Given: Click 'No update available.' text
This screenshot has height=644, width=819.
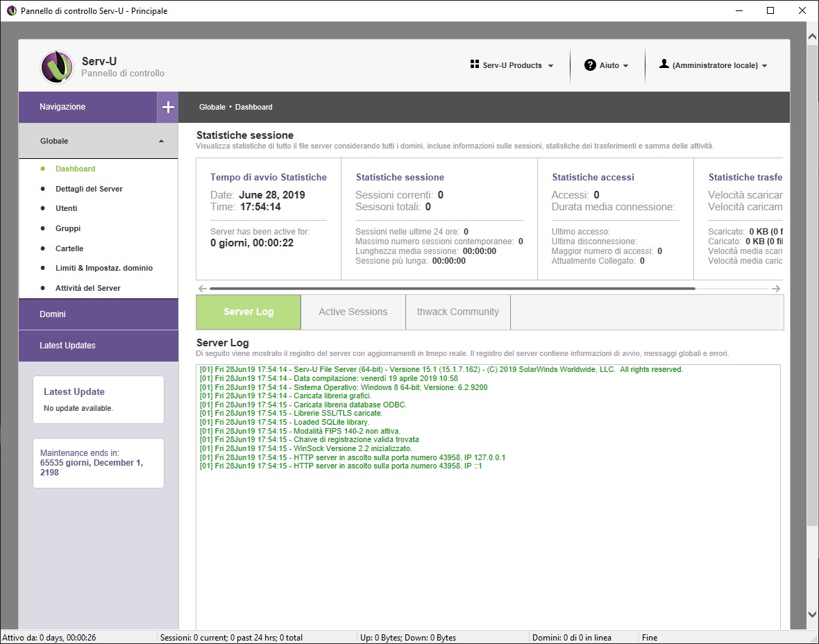Looking at the screenshot, I should (x=78, y=408).
